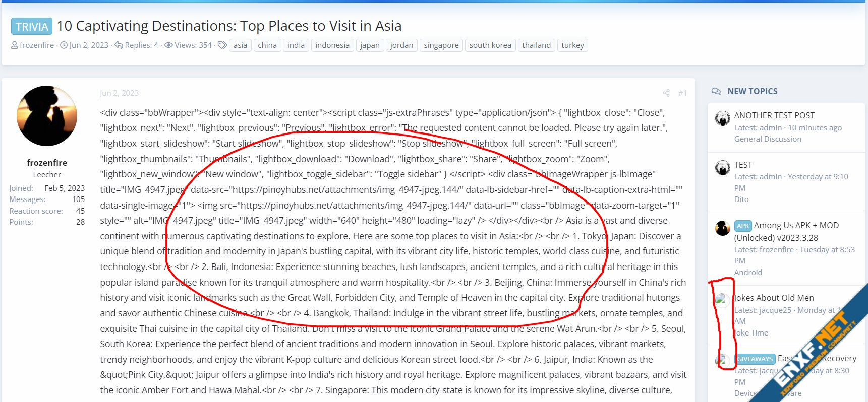This screenshot has height=402, width=868.
Task: Open the thailand tag
Action: click(537, 45)
